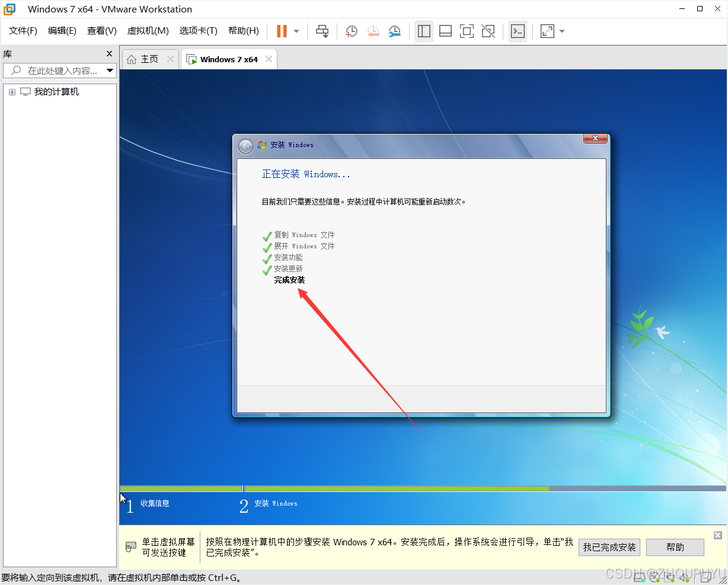Click the keyboard icon in hint bar
This screenshot has height=585, width=728.
click(x=131, y=547)
